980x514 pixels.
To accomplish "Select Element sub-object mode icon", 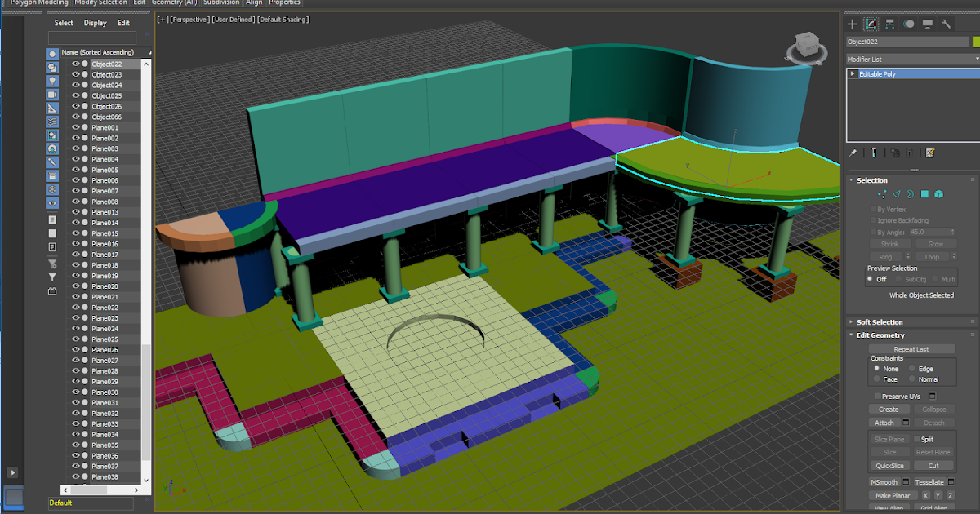I will click(x=938, y=193).
